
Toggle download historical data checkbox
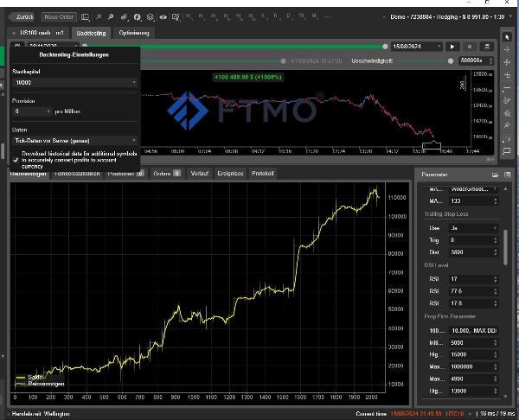coord(15,158)
